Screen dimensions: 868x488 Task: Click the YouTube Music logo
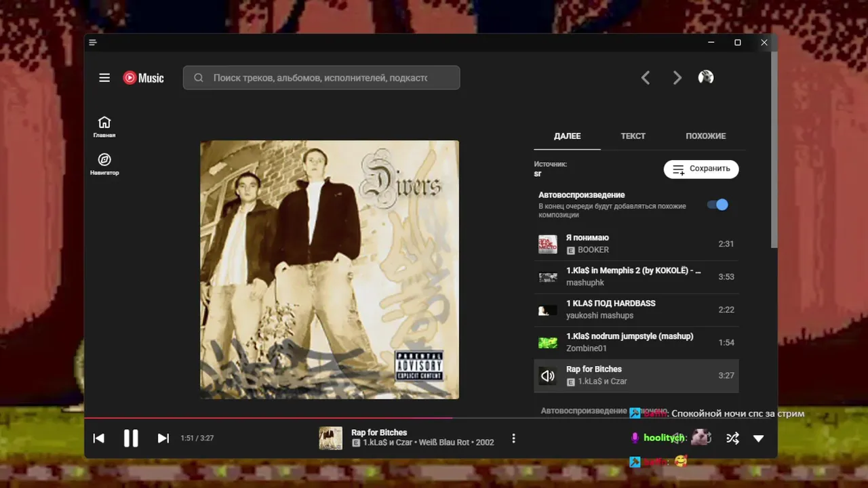click(143, 78)
